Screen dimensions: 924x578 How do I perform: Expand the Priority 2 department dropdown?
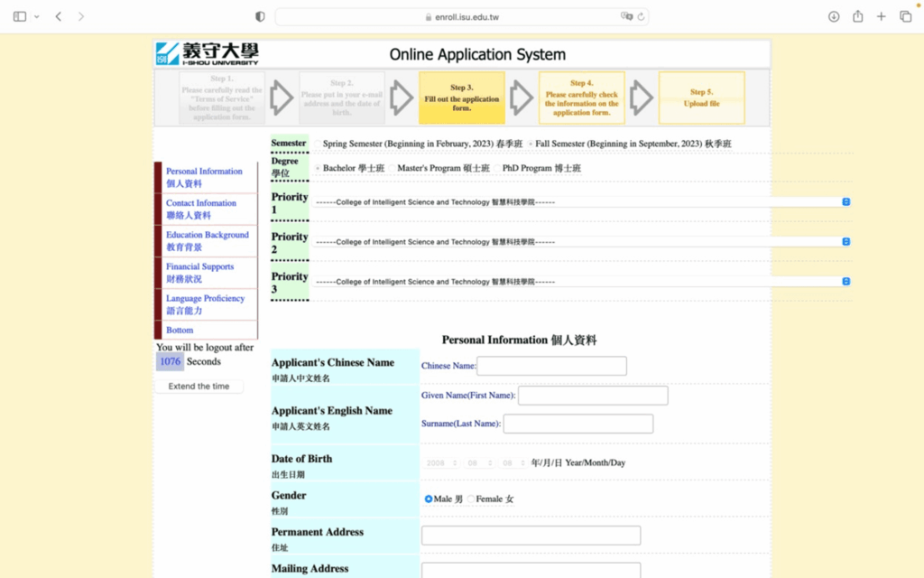pyautogui.click(x=582, y=242)
